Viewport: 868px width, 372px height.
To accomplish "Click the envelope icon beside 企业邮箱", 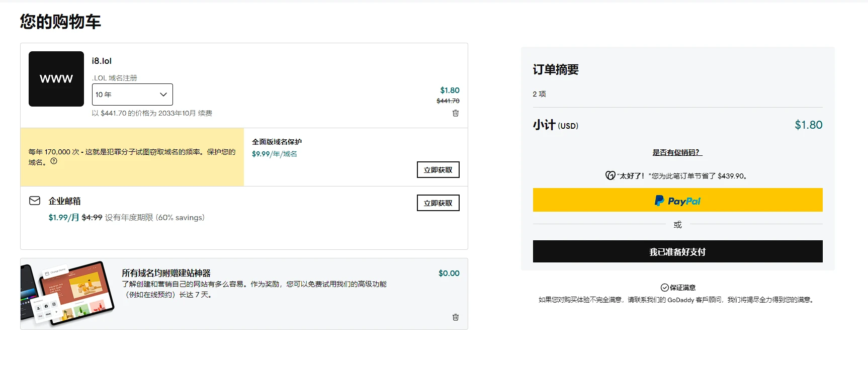I will (35, 201).
